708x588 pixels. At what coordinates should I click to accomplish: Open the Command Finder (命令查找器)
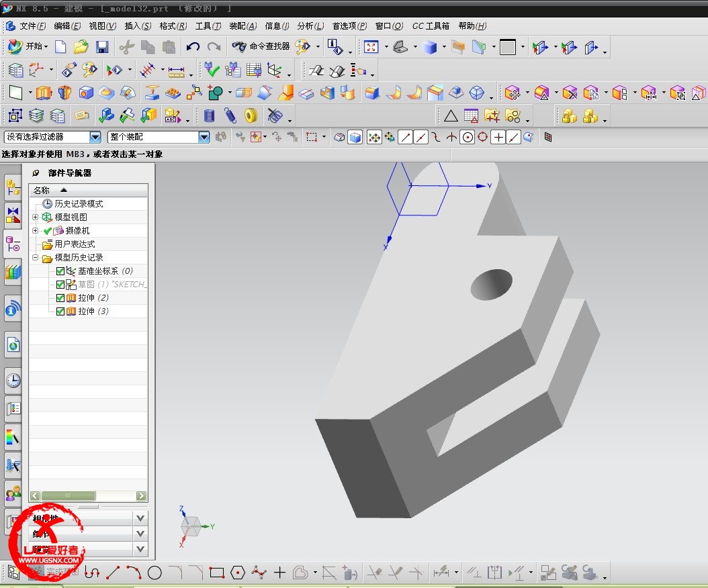pos(261,46)
